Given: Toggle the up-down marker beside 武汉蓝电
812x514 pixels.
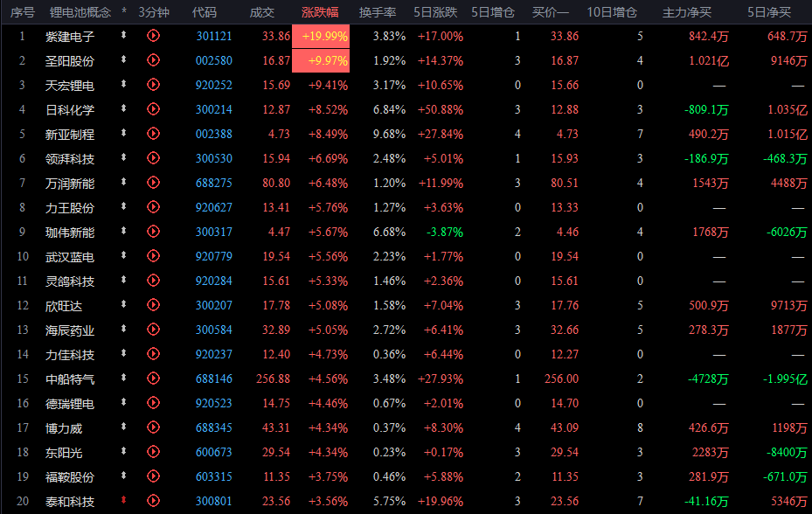Looking at the screenshot, I should (123, 255).
